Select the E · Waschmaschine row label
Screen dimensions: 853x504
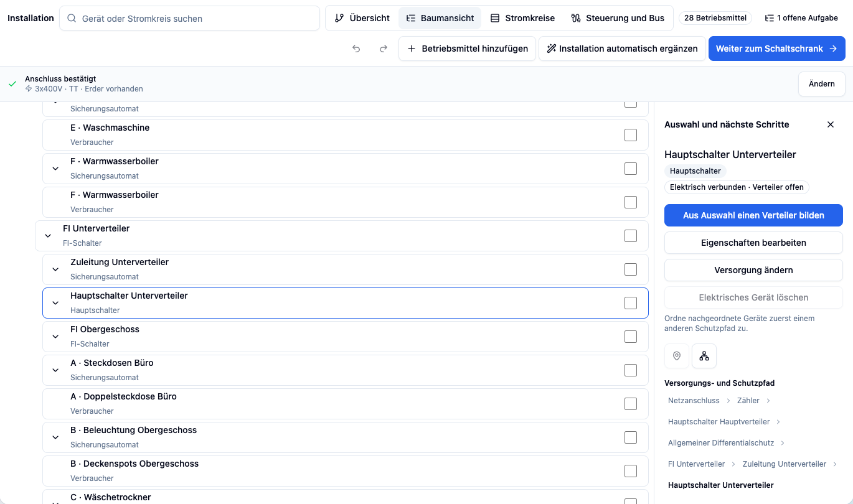(110, 128)
